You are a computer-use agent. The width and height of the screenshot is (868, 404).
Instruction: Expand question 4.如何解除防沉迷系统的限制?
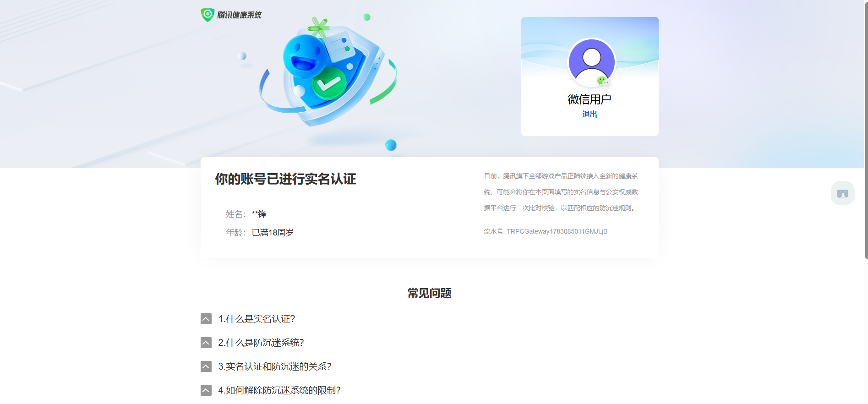(x=279, y=390)
